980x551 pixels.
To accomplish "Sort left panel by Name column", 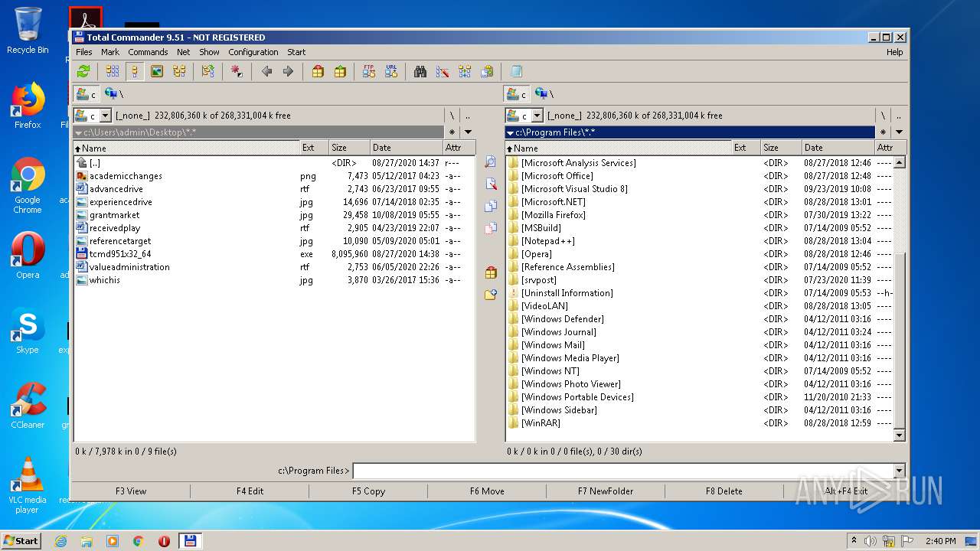I will [186, 148].
